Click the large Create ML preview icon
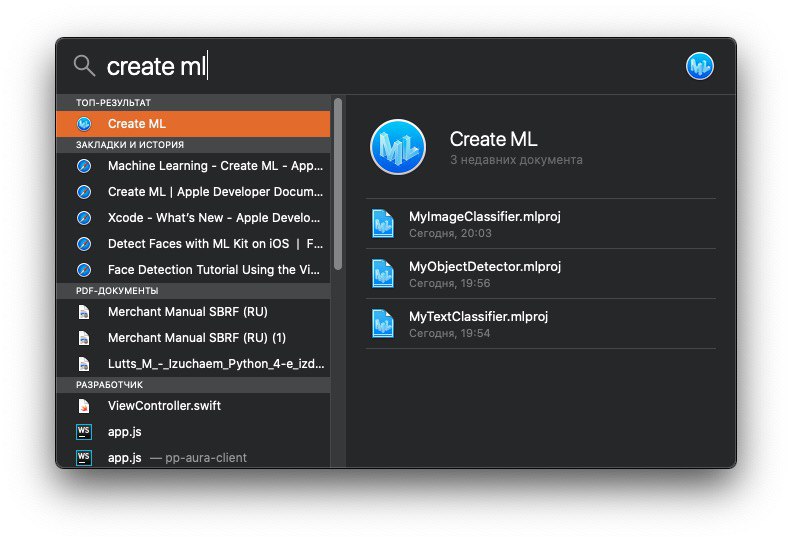This screenshot has width=792, height=542. [x=398, y=147]
